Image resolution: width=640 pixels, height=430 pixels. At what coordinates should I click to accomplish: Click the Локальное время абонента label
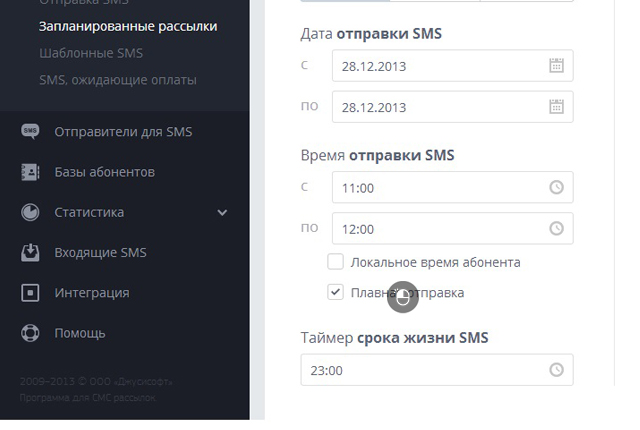point(436,262)
